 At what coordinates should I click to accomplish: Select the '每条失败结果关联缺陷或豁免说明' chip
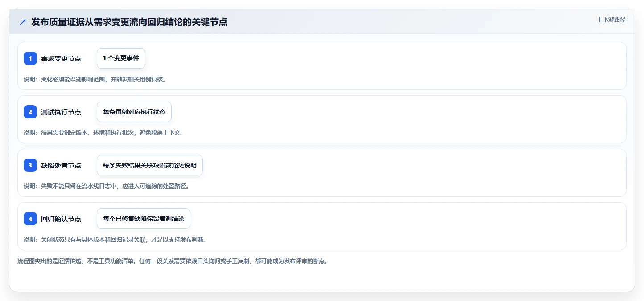pos(150,165)
